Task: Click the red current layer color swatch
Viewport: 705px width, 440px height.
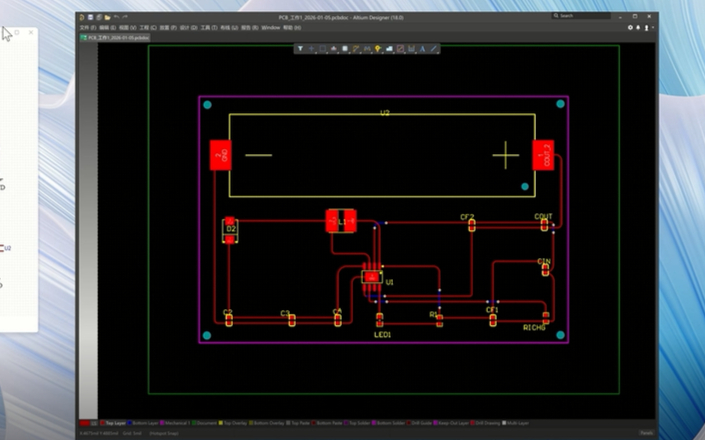Action: pyautogui.click(x=84, y=423)
